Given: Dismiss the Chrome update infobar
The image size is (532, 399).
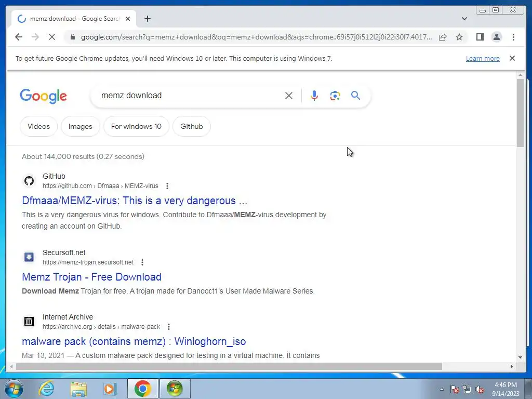Looking at the screenshot, I should point(512,58).
